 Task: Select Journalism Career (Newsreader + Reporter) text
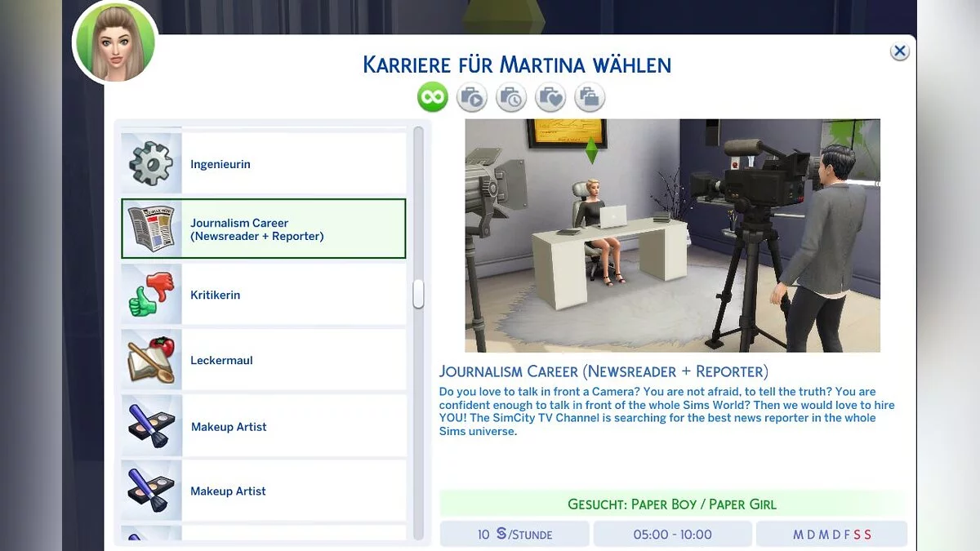coord(256,229)
